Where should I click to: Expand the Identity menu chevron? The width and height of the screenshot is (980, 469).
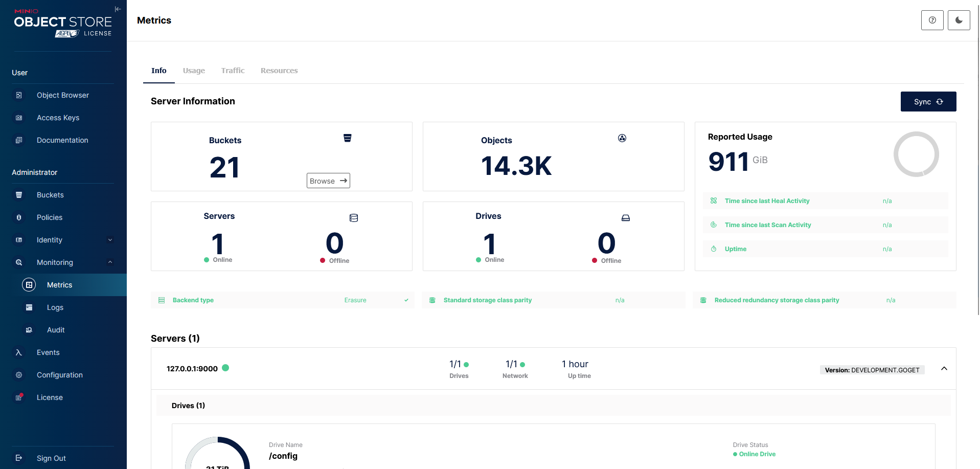(x=110, y=240)
